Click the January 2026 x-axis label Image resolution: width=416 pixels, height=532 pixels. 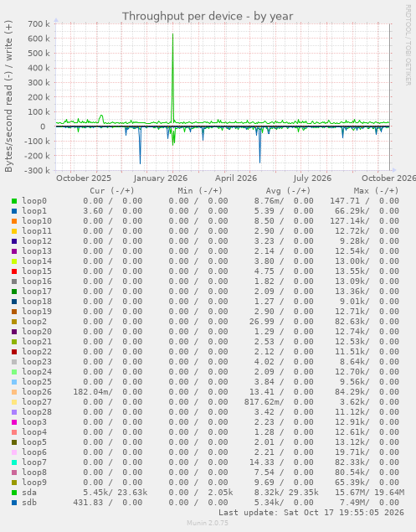pos(161,178)
